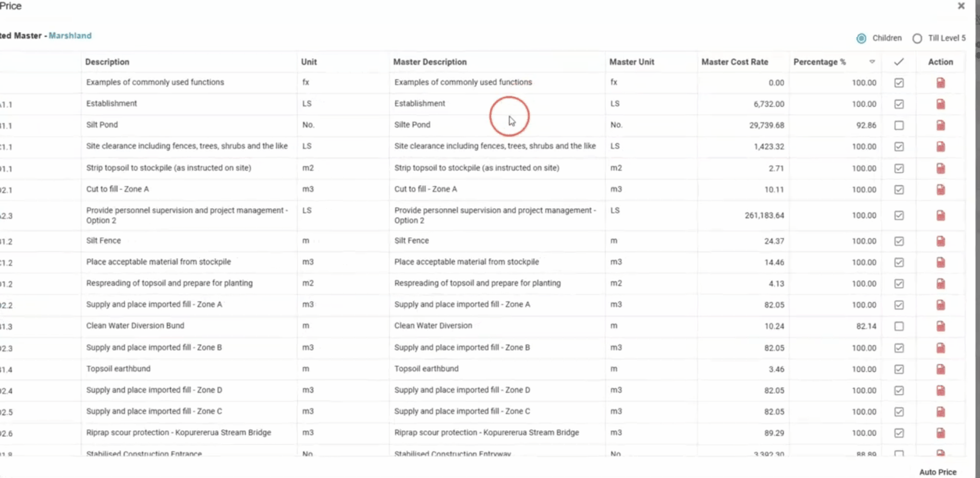Viewport: 980px width, 478px height.
Task: Open the Percentage % column filter dropdown
Action: [872, 62]
